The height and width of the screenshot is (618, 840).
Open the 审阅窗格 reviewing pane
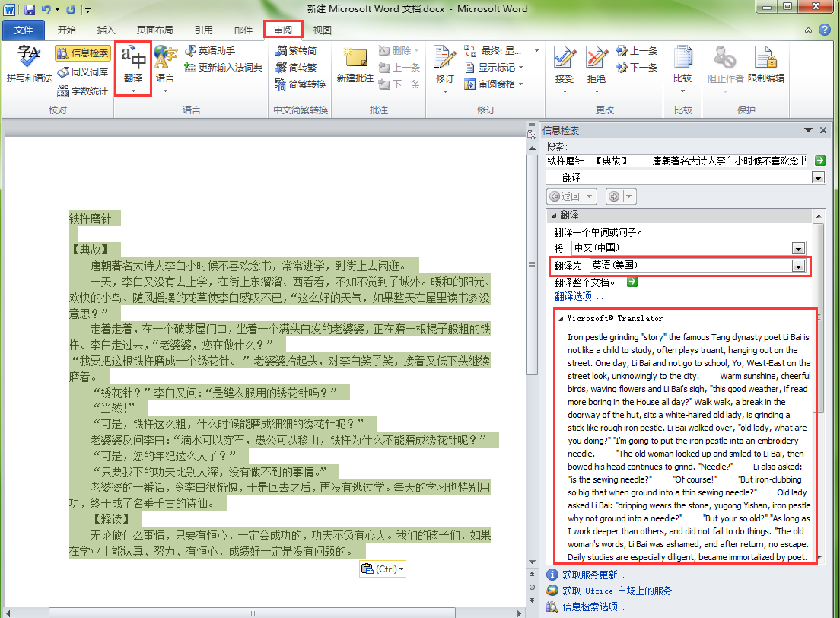(493, 84)
